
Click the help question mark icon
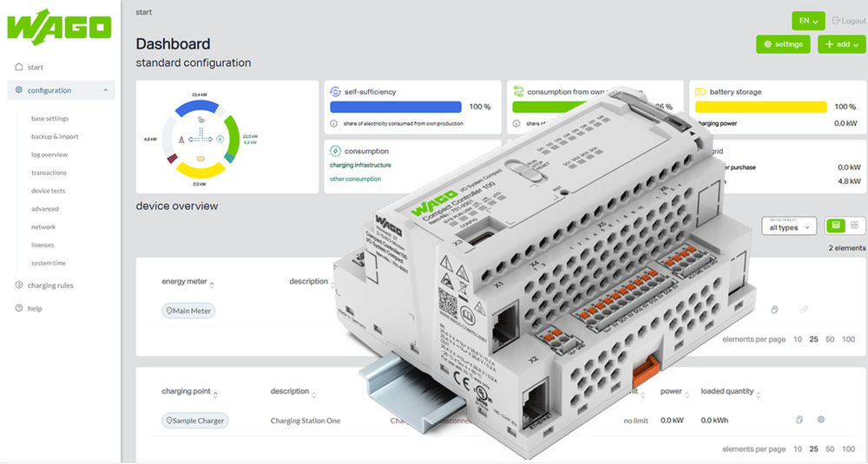[x=19, y=308]
